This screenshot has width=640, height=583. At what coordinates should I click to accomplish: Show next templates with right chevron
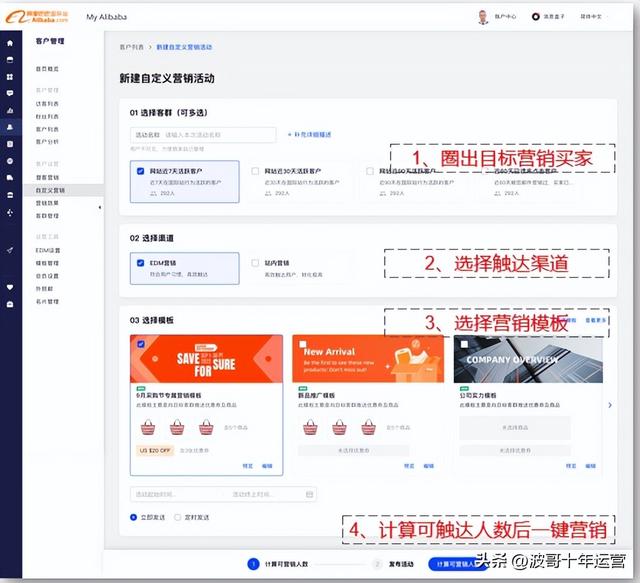tap(610, 405)
